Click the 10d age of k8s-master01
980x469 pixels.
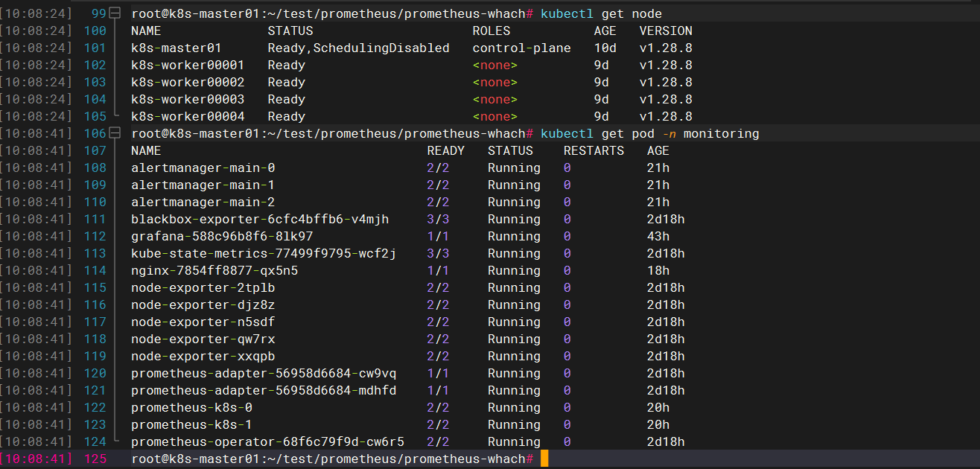[x=605, y=48]
